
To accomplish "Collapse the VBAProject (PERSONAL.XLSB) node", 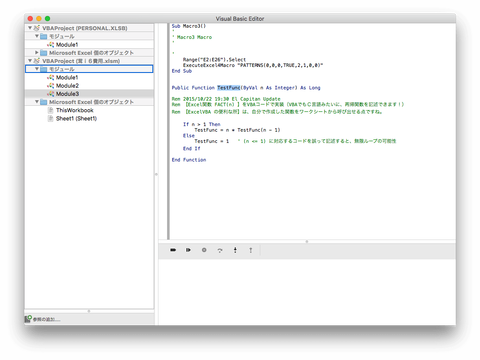I will pos(30,28).
